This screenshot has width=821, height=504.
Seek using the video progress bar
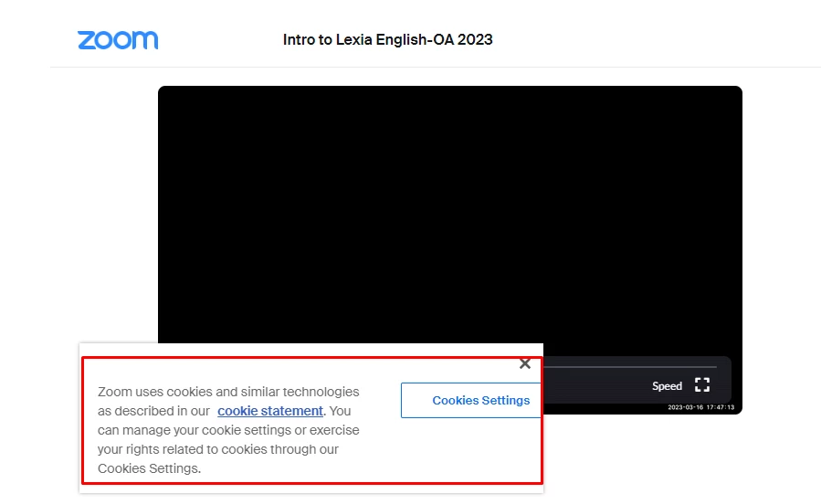tap(630, 367)
